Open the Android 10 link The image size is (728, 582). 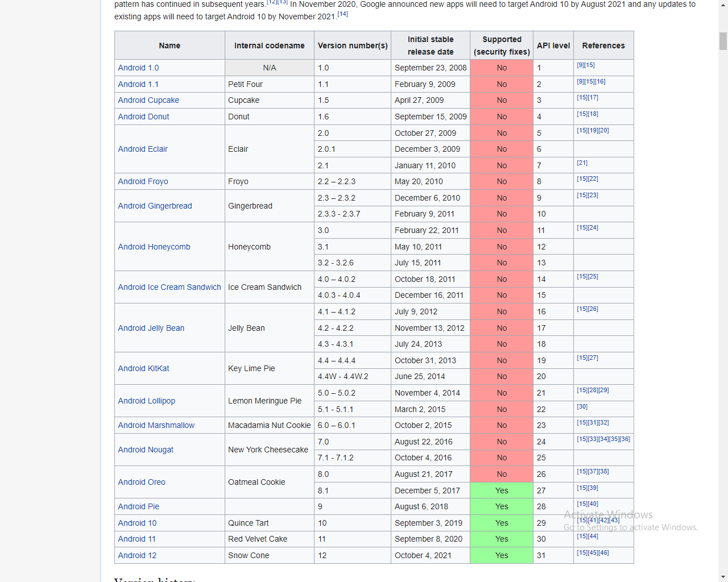pos(137,523)
